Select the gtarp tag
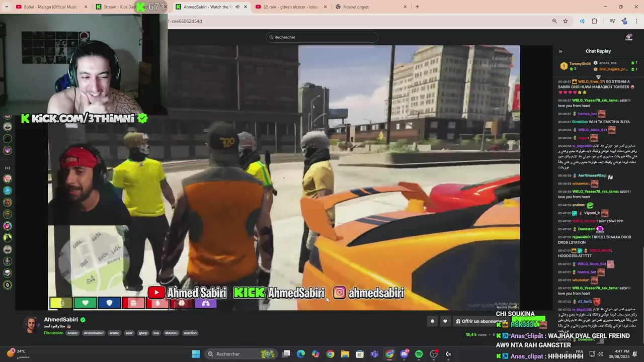 [x=143, y=333]
